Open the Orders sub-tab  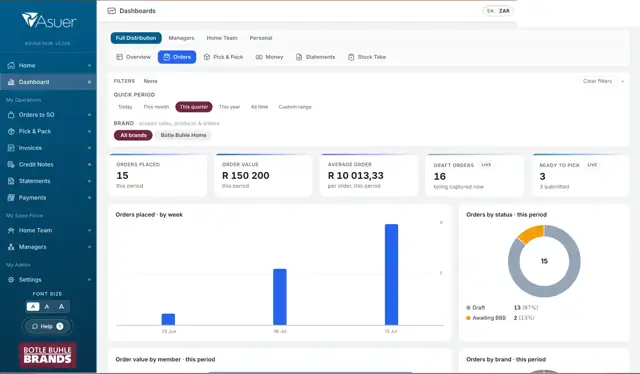(x=177, y=57)
